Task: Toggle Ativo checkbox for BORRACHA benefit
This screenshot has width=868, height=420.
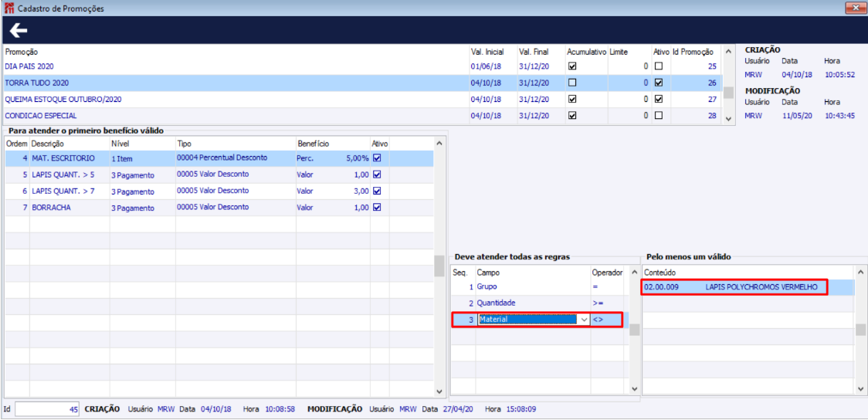Action: (x=378, y=208)
